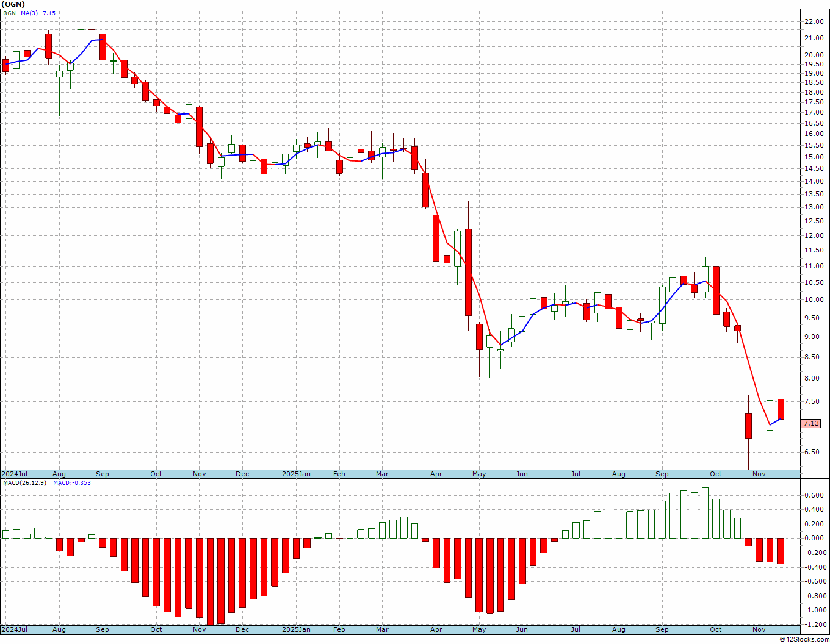The height and width of the screenshot is (644, 830).
Task: Select Apr on the MACD panel time axis
Action: [x=436, y=629]
